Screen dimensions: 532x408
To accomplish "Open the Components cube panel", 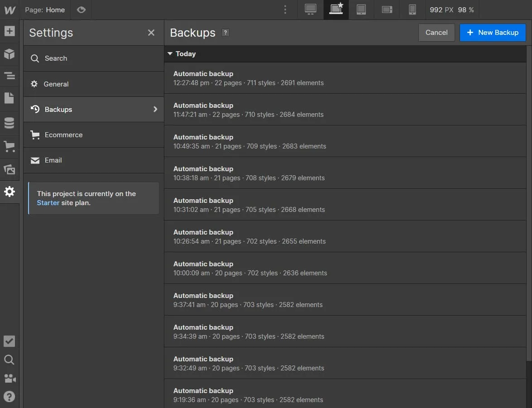I will [10, 54].
